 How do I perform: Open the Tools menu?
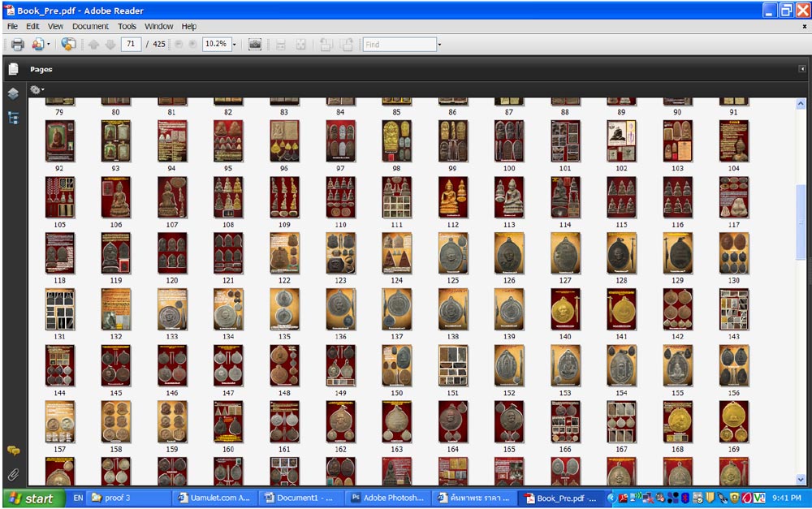[x=127, y=26]
